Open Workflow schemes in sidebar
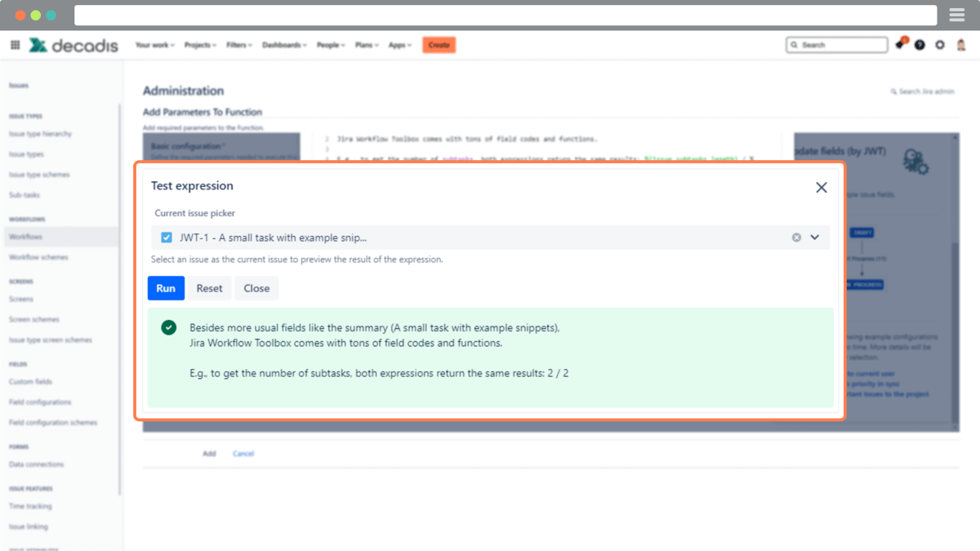980x551 pixels. tap(38, 257)
